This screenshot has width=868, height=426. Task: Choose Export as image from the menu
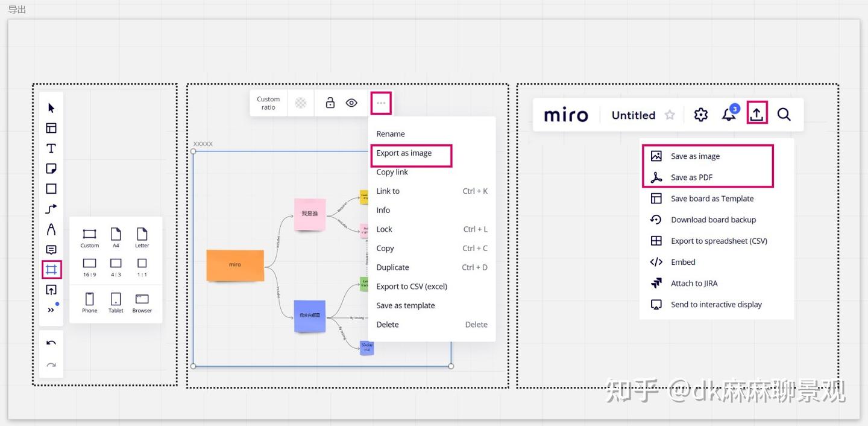(403, 153)
